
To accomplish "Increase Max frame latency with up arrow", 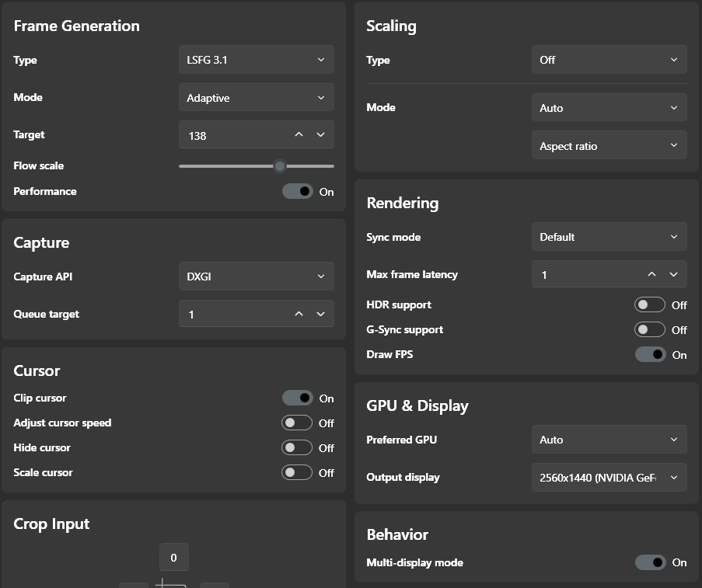I will point(652,274).
